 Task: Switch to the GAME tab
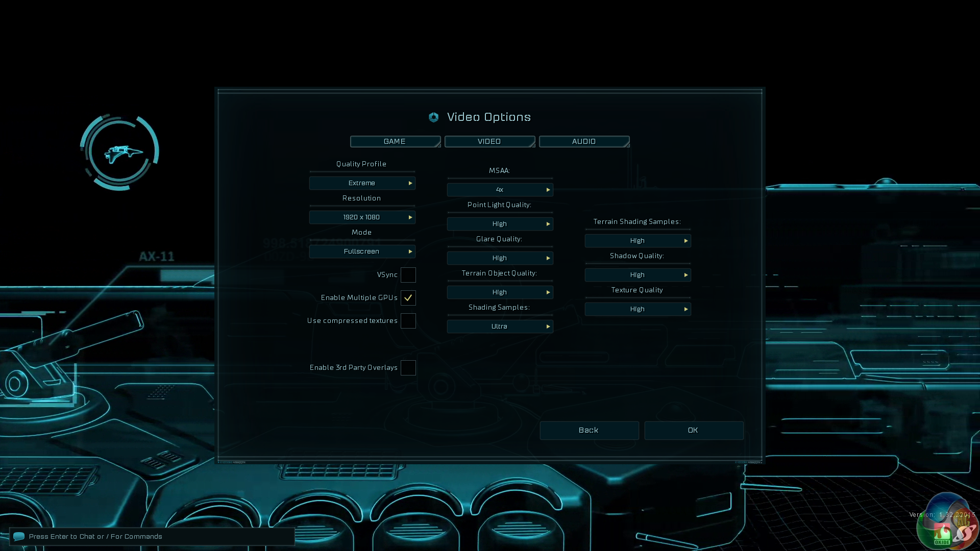(396, 141)
